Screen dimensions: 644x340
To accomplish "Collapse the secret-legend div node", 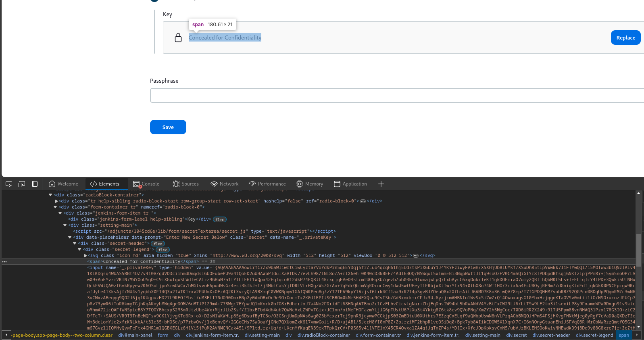I will tap(79, 249).
